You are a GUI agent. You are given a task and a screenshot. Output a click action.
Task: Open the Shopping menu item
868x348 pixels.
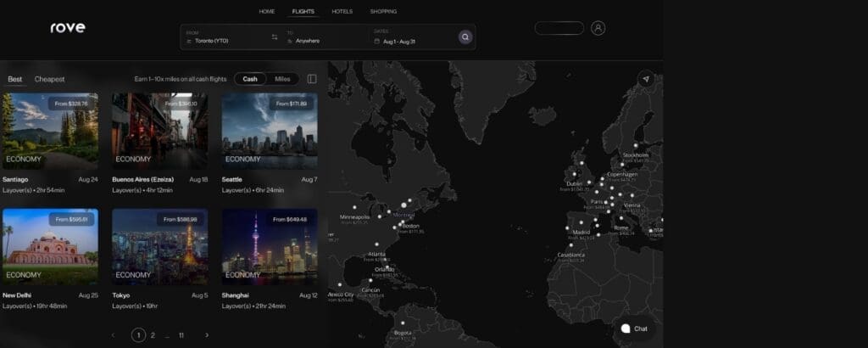click(x=383, y=12)
